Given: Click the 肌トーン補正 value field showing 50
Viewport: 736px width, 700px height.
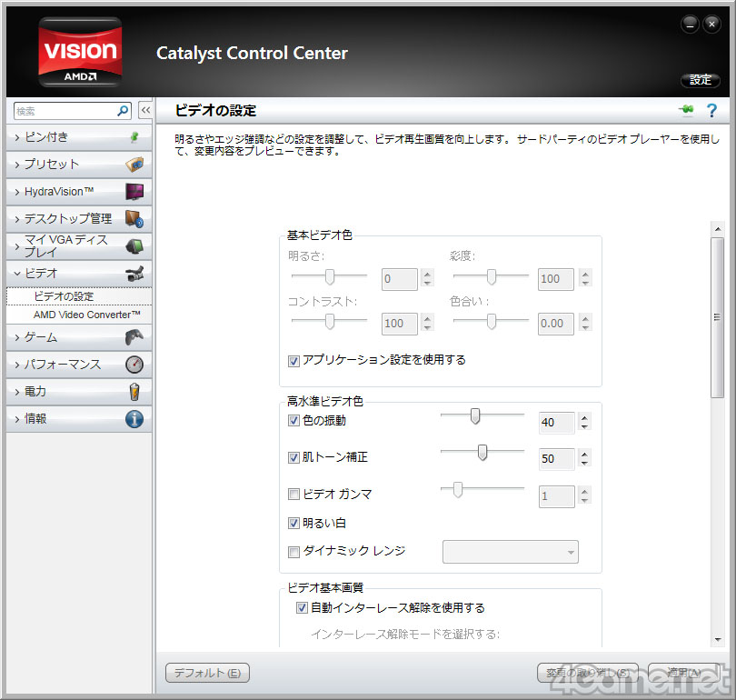Looking at the screenshot, I should point(557,459).
